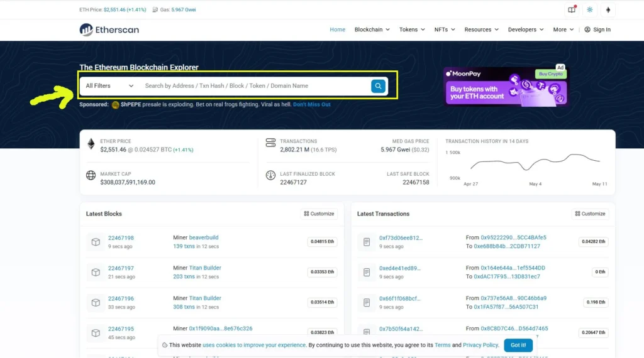Click cube icon for block 22467196
Image resolution: width=644 pixels, height=358 pixels.
tap(96, 303)
